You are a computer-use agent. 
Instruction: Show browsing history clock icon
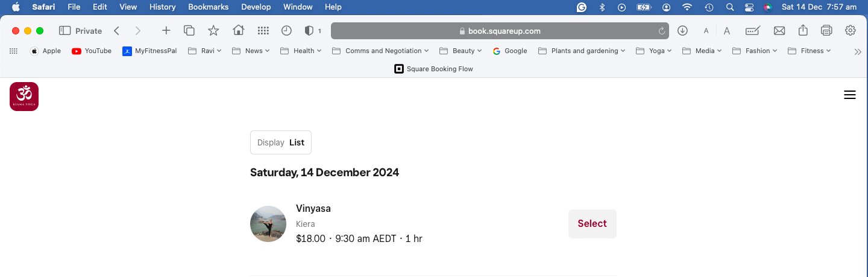(x=286, y=31)
